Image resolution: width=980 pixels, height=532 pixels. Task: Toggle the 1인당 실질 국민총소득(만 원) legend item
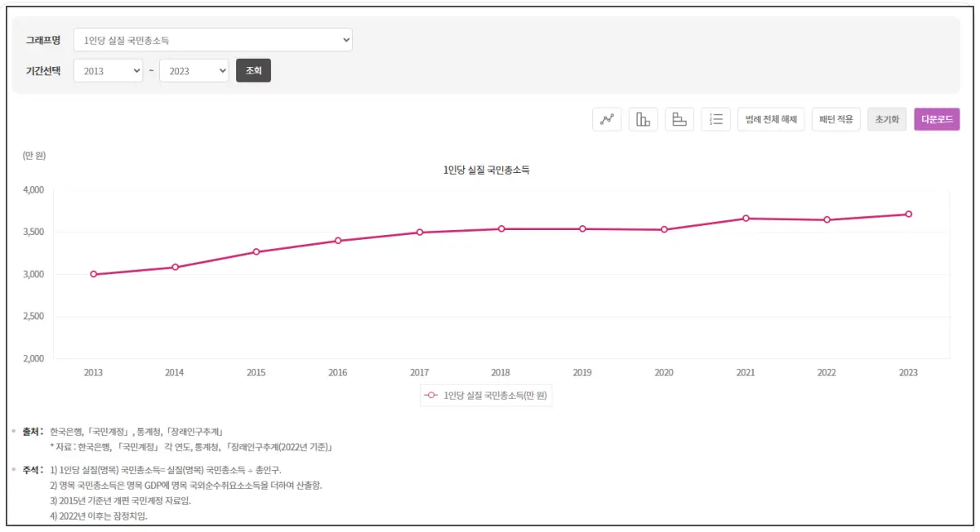click(496, 395)
